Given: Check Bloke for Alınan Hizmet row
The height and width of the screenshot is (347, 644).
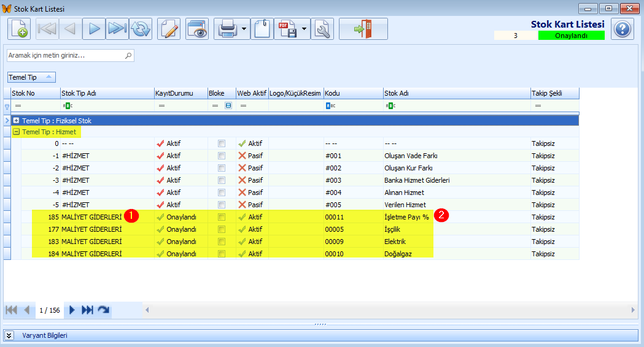Looking at the screenshot, I should coord(222,193).
